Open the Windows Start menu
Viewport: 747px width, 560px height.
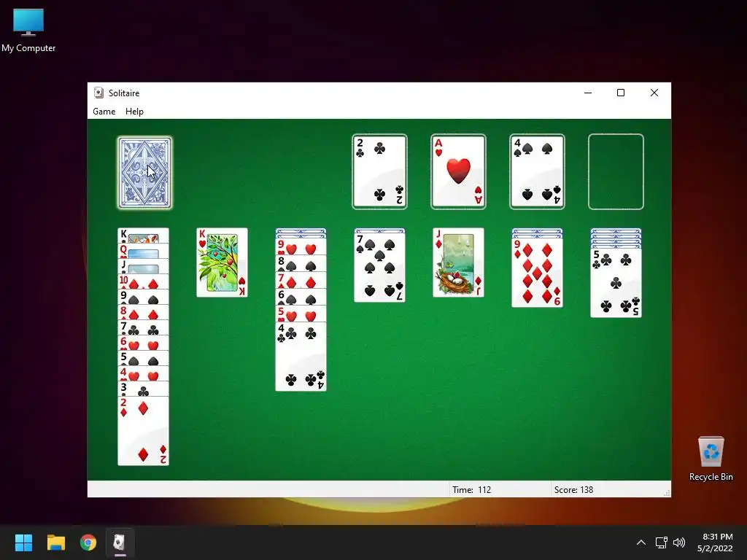(x=23, y=542)
